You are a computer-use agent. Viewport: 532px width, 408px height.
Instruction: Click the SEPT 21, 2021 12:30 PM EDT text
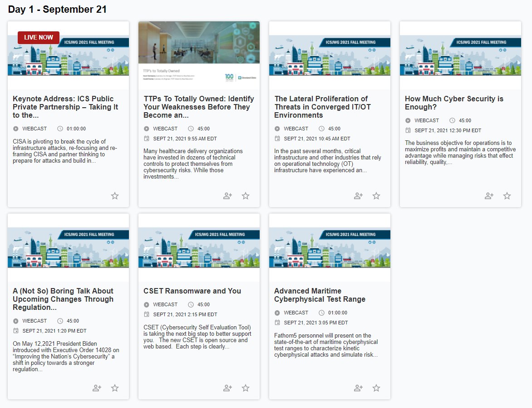(x=448, y=130)
